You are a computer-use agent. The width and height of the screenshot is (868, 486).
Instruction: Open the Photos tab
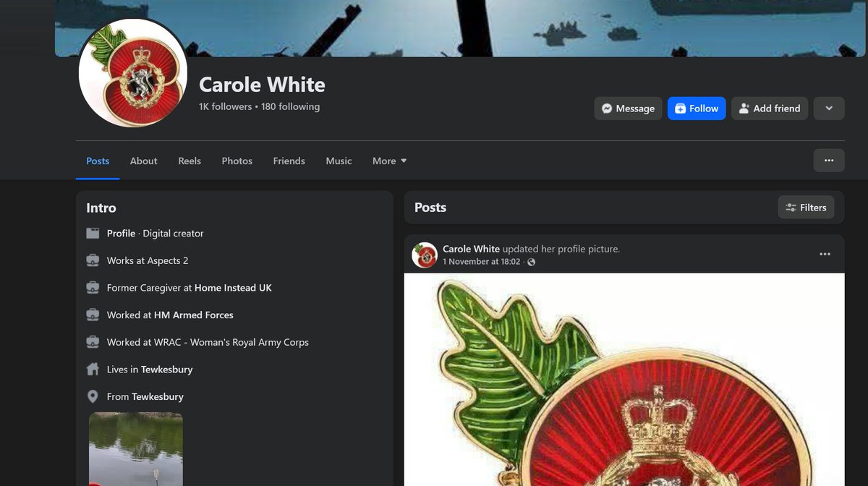tap(237, 161)
